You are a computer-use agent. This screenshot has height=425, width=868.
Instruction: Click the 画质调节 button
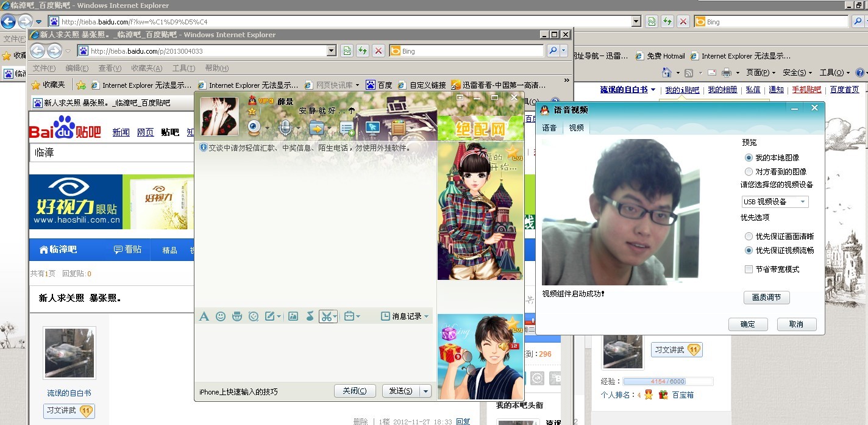point(766,298)
